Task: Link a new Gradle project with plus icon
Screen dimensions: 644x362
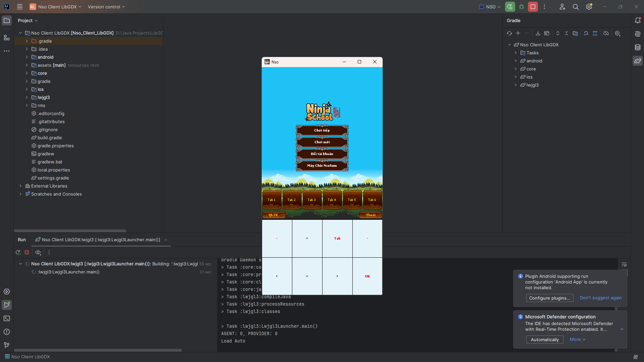Action: coord(518,33)
